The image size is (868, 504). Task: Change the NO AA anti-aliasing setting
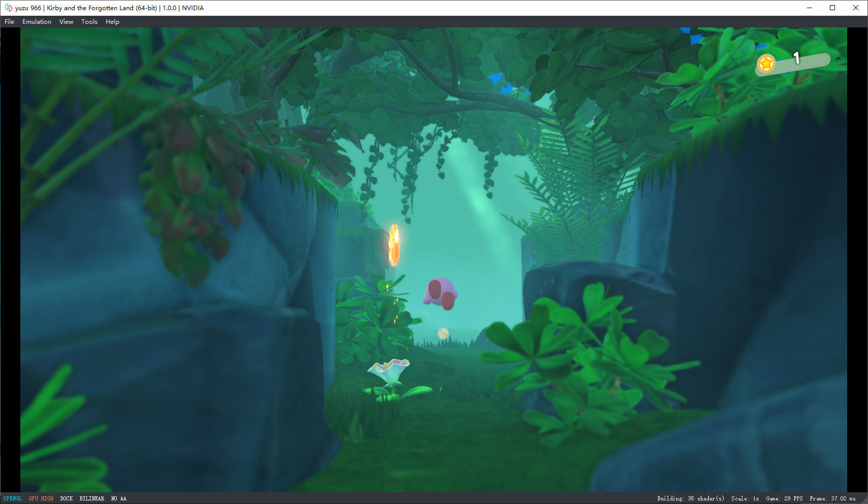click(x=119, y=498)
